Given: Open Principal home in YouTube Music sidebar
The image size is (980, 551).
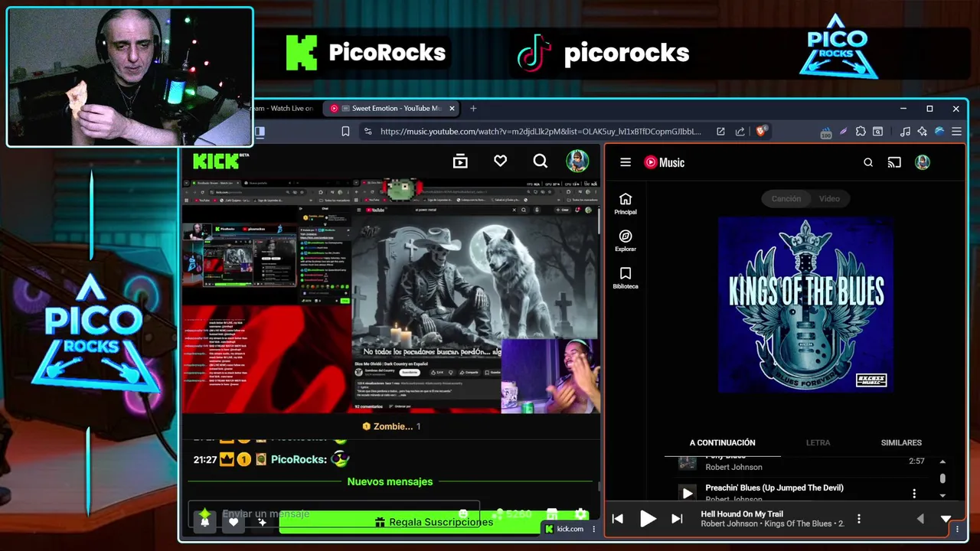Looking at the screenshot, I should coord(626,204).
